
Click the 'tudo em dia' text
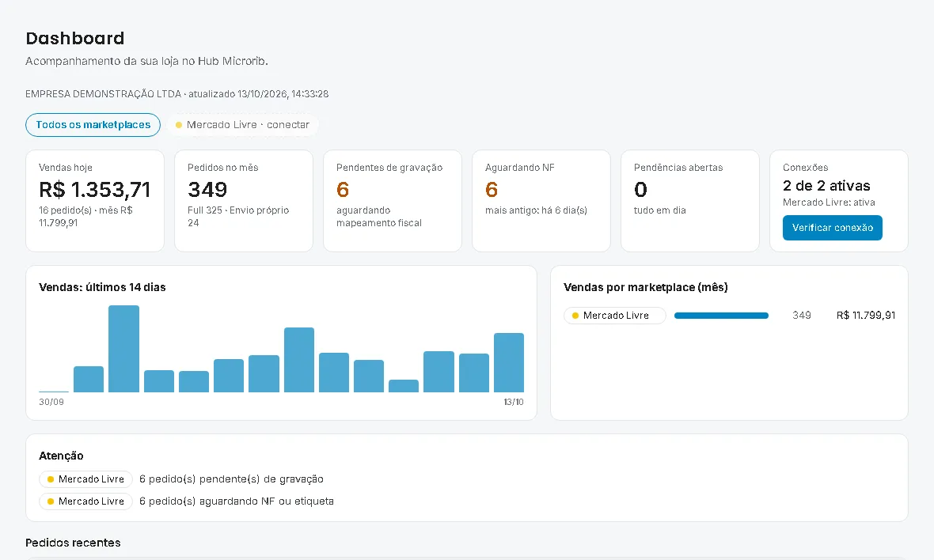pos(660,210)
